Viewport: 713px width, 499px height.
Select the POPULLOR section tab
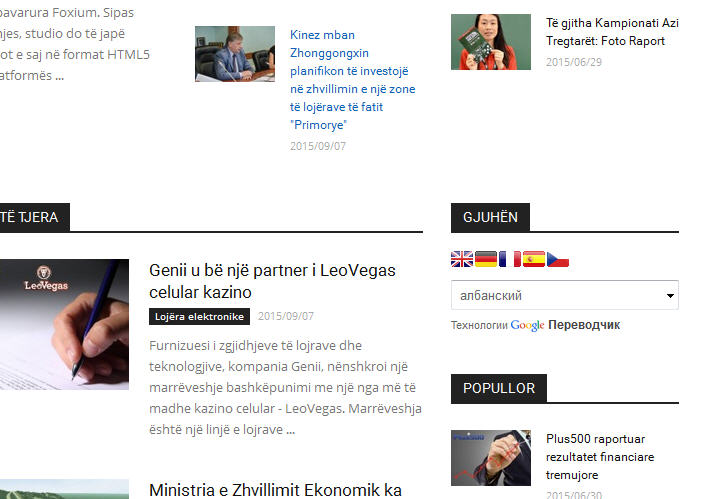click(x=499, y=388)
